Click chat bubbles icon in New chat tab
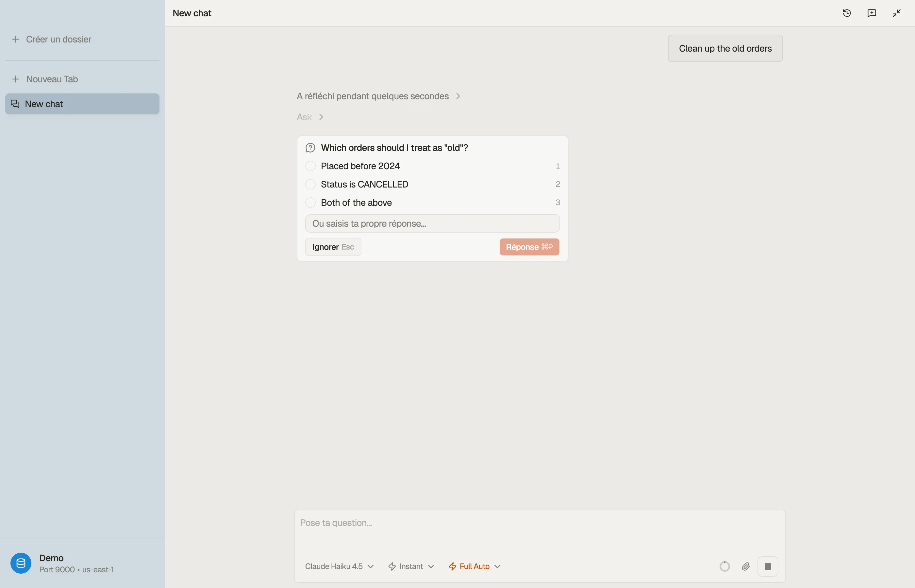The image size is (915, 588). (x=15, y=104)
